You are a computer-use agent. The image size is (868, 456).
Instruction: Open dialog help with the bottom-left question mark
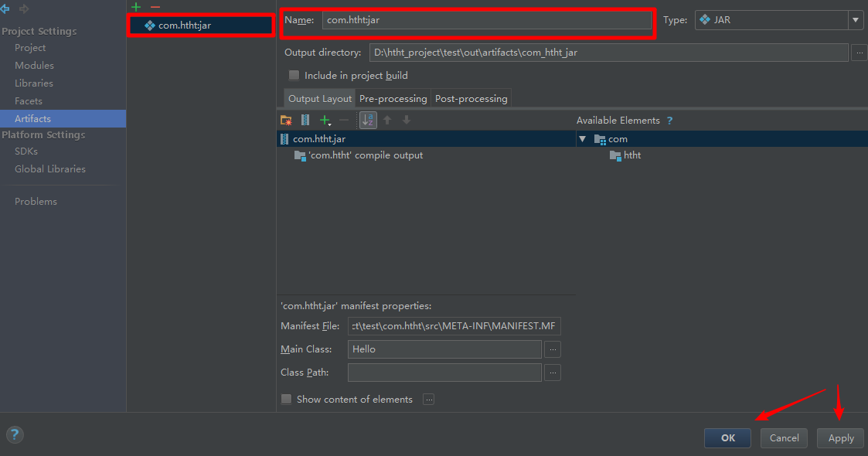(15, 434)
